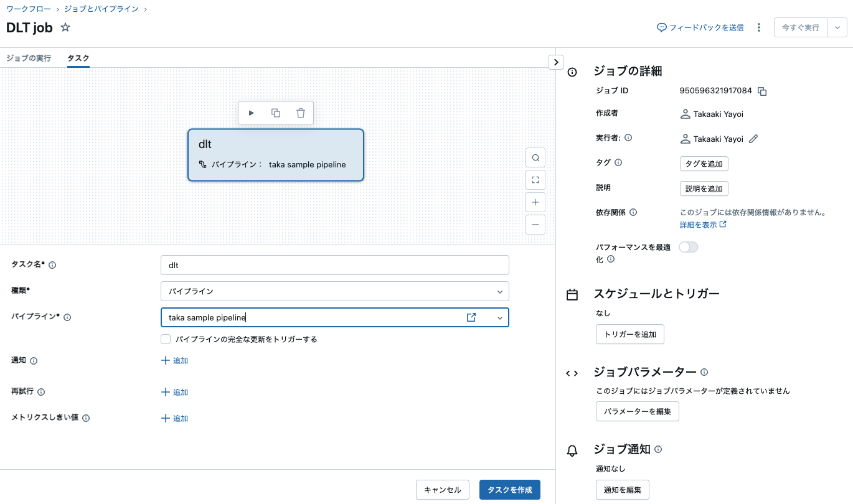This screenshot has height=504, width=853.
Task: Clone the dlt task node
Action: click(276, 113)
